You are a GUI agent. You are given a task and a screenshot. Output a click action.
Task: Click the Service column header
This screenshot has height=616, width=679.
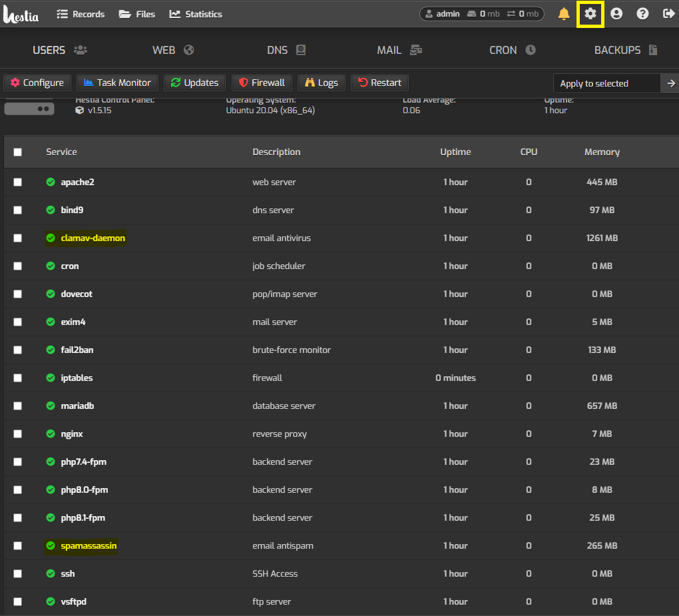pyautogui.click(x=61, y=152)
